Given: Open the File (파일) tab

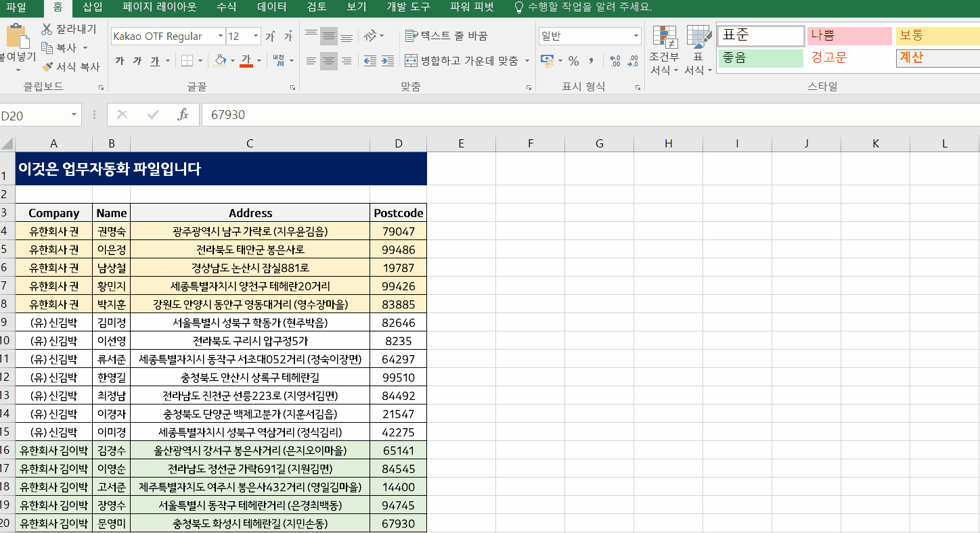Looking at the screenshot, I should coord(16,7).
